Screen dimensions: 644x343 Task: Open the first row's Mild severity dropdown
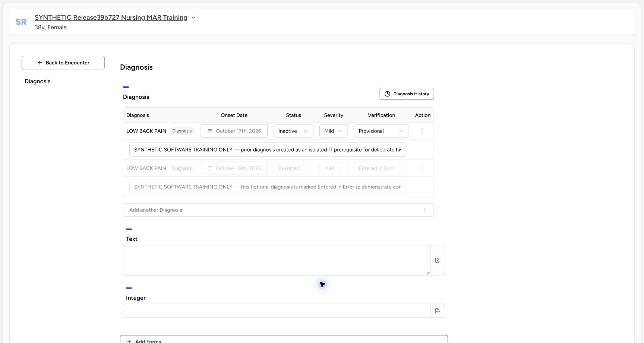pos(334,131)
